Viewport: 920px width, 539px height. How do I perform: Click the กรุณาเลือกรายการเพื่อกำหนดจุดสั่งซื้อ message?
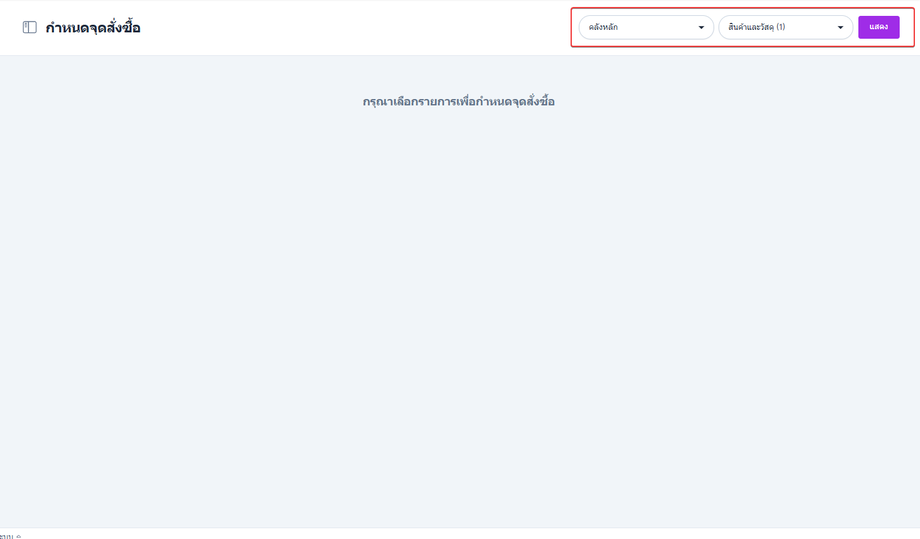[459, 101]
